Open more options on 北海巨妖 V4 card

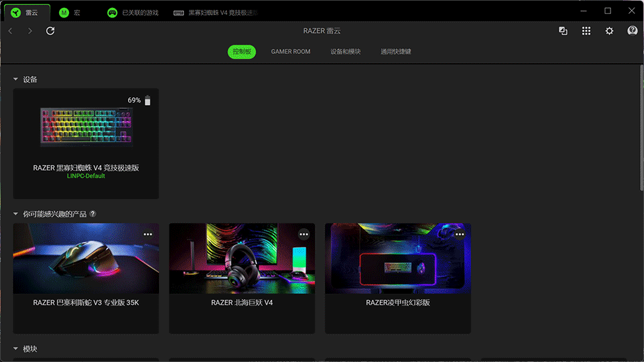(x=304, y=235)
